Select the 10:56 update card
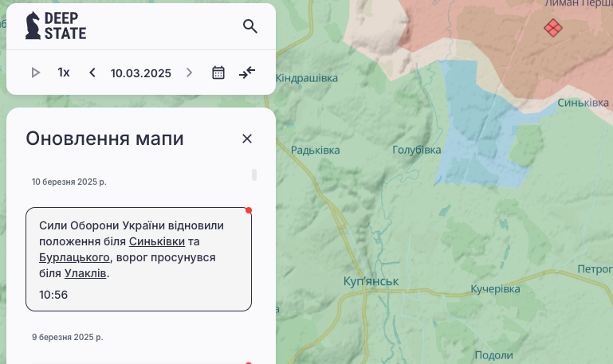Viewport: 613px width, 364px height. [139, 259]
